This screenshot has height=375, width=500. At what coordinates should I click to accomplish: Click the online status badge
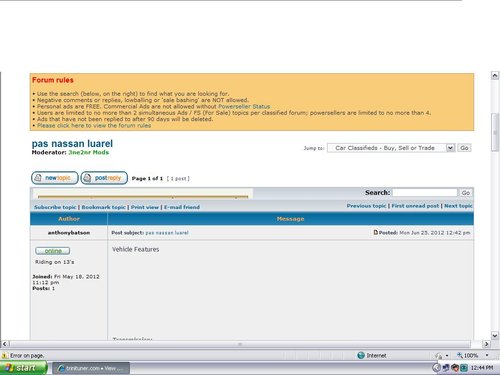pyautogui.click(x=53, y=251)
